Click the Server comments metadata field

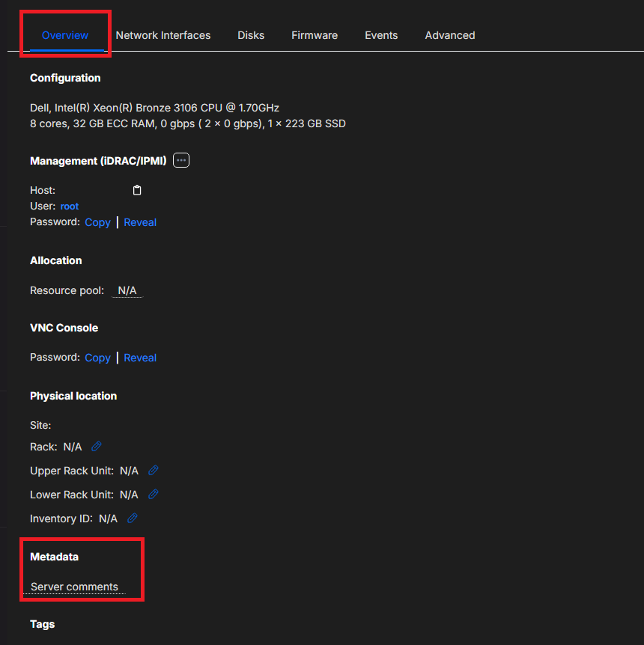(x=74, y=587)
